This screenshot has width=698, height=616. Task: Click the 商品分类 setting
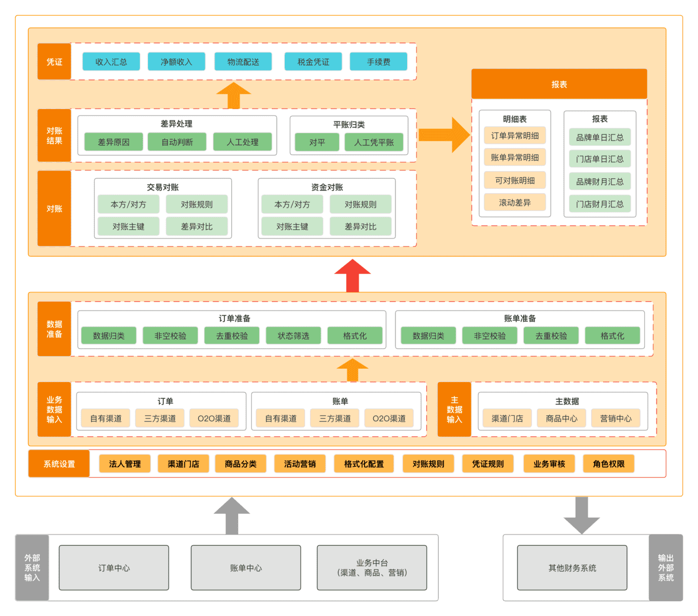click(x=241, y=464)
